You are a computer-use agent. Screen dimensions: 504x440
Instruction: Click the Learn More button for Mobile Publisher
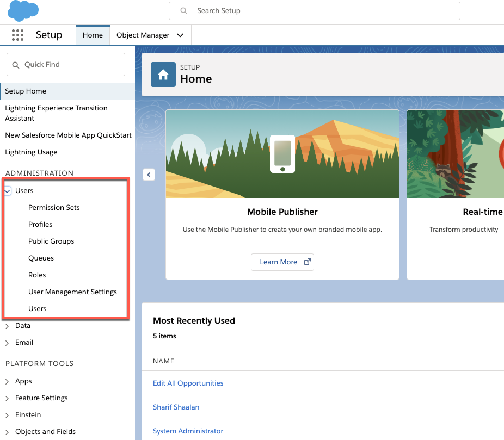point(278,262)
